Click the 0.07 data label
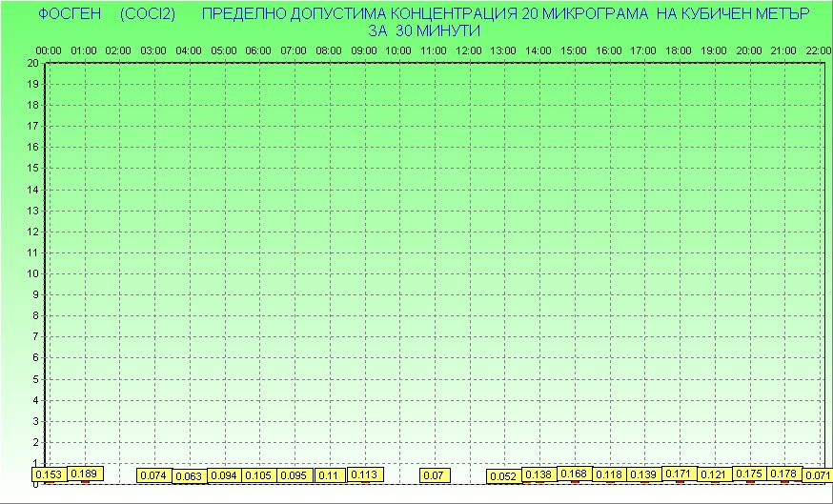 [435, 475]
